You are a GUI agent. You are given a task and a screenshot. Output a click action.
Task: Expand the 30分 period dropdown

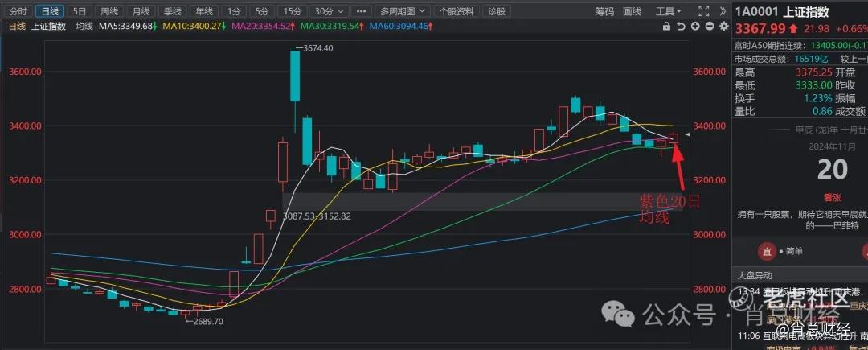[x=329, y=11]
